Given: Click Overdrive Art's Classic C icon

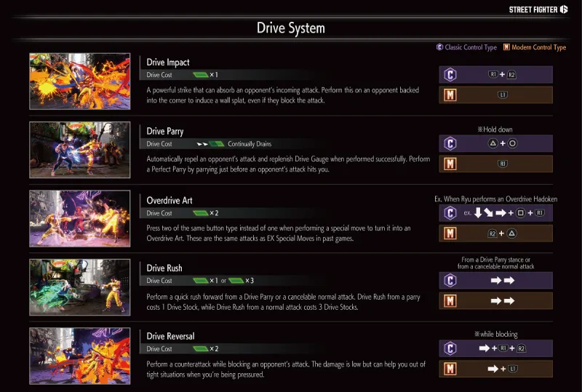Looking at the screenshot, I should pos(450,213).
